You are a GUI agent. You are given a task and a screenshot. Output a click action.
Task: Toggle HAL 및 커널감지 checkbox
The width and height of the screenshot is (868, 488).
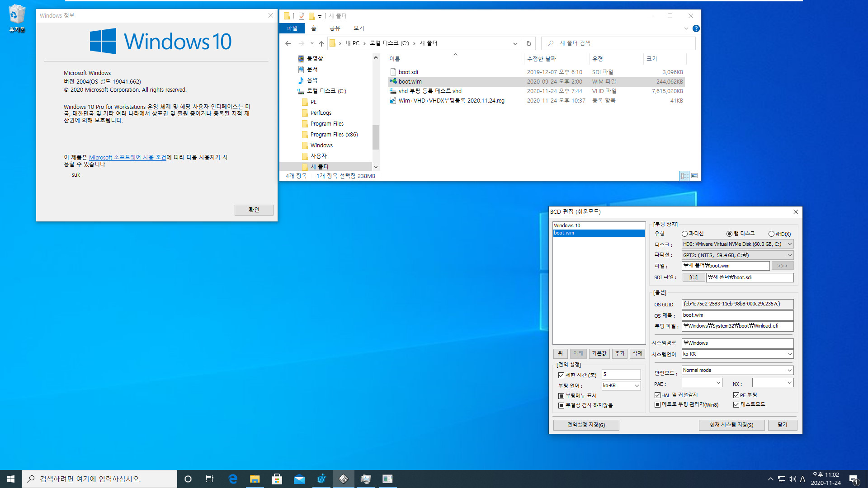(x=657, y=395)
